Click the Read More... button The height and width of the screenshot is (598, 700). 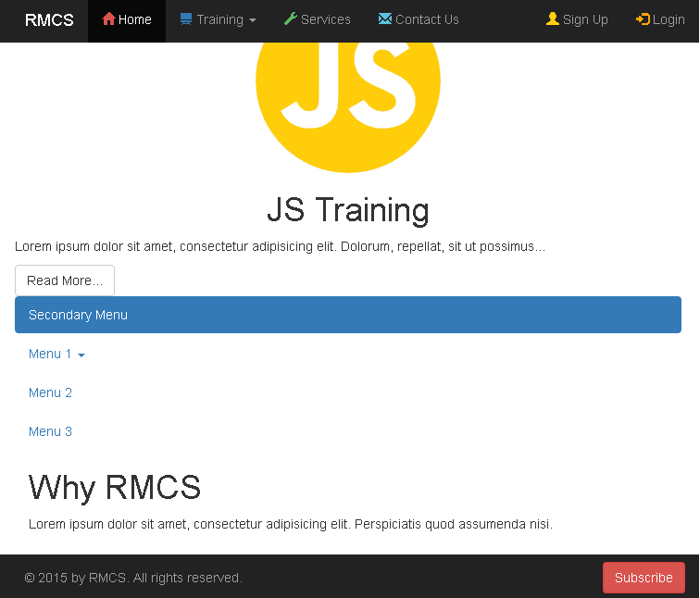[x=65, y=280]
